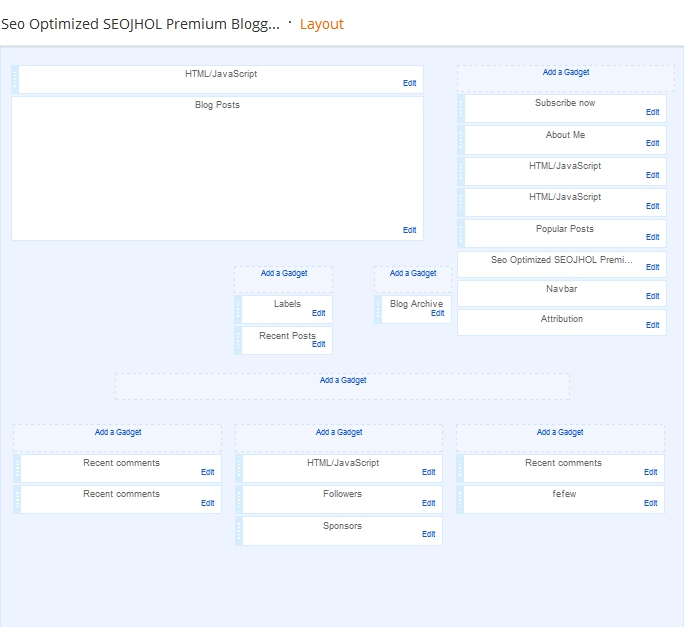The width and height of the screenshot is (684, 627).
Task: Open Edit for Blog Archive
Action: 438,313
